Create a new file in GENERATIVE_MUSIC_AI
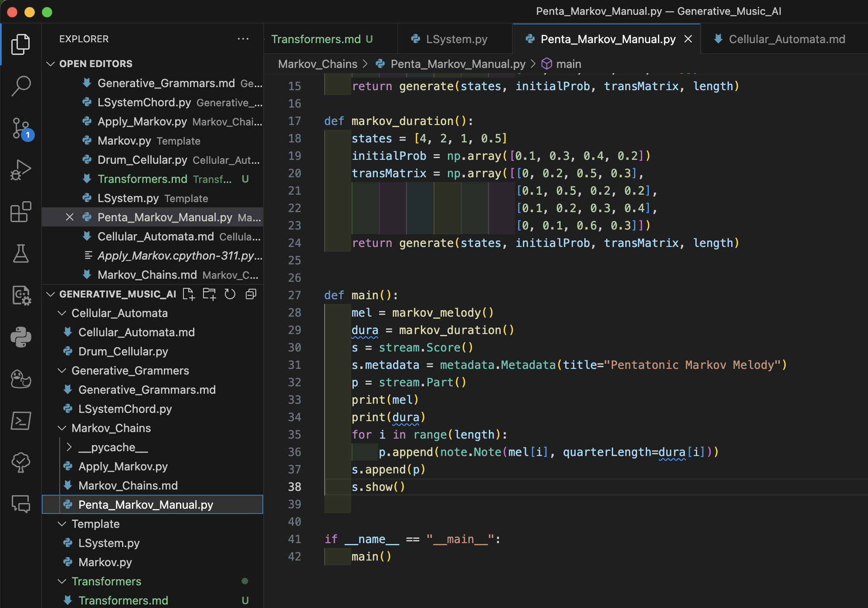Viewport: 868px width, 608px height. (188, 294)
